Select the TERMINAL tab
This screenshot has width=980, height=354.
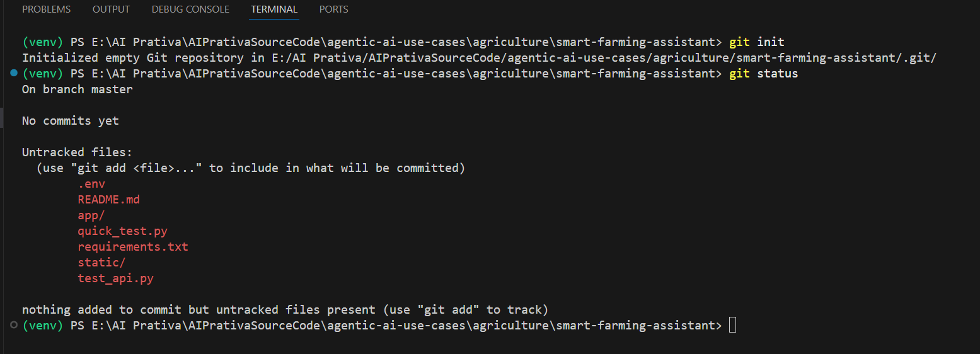(x=274, y=9)
